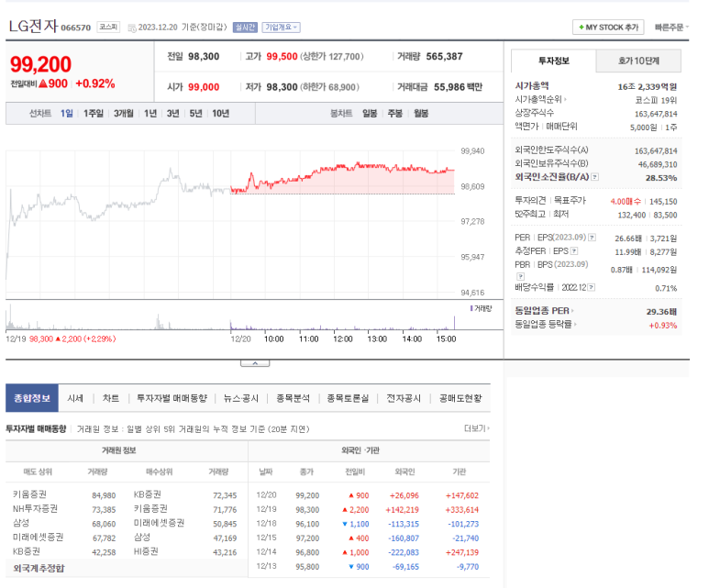Open the 뉴스·공시 tab
Image resolution: width=709 pixels, height=588 pixels.
click(x=240, y=398)
